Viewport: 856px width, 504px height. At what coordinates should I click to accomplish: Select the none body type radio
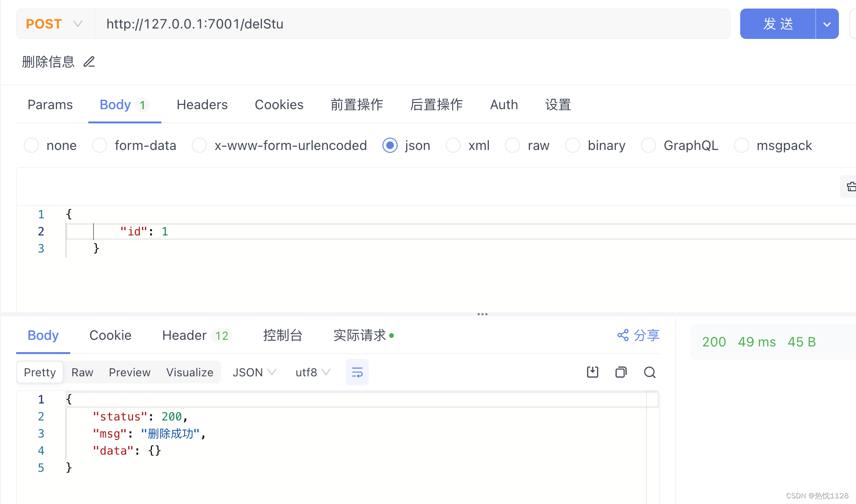coord(31,145)
